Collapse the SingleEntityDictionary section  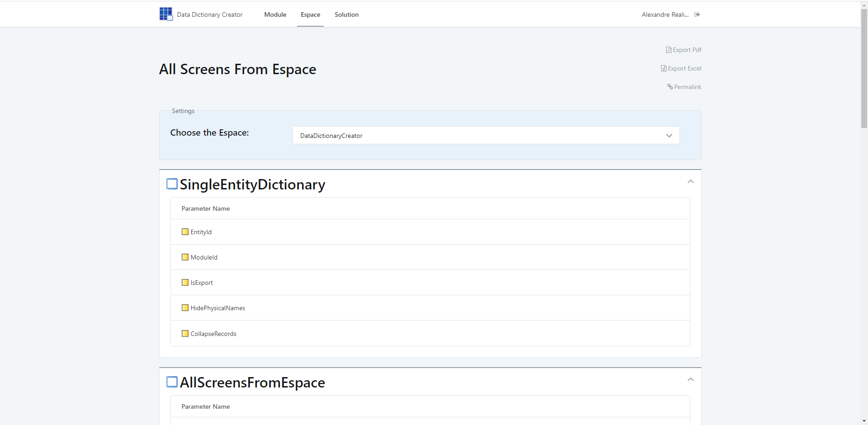click(690, 181)
